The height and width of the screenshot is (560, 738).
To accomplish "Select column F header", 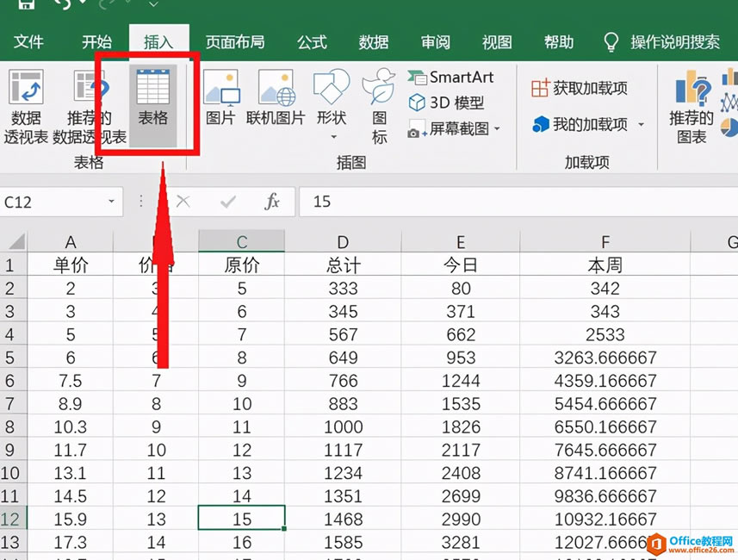I will [x=605, y=241].
